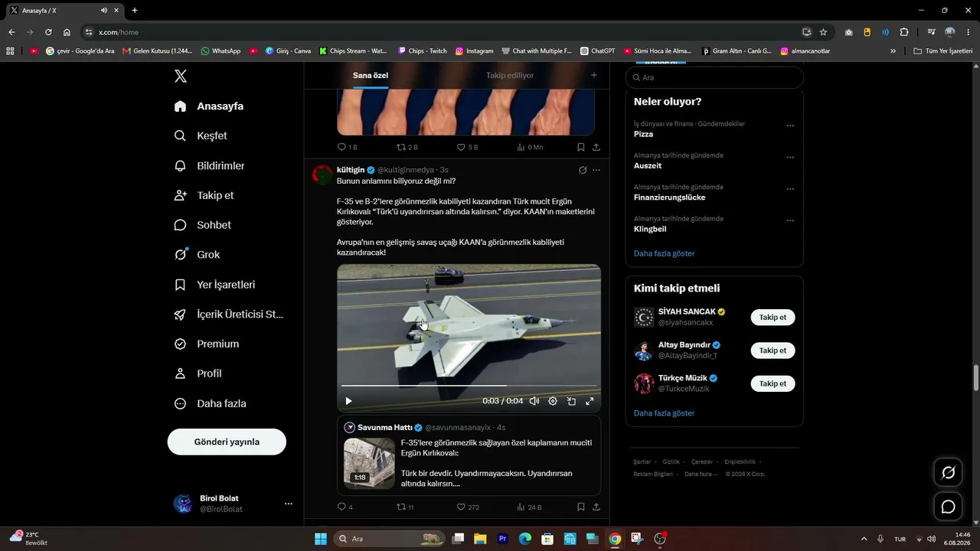Toggle picture-in-picture for the video
Viewport: 980px width, 551px height.
[x=571, y=401]
